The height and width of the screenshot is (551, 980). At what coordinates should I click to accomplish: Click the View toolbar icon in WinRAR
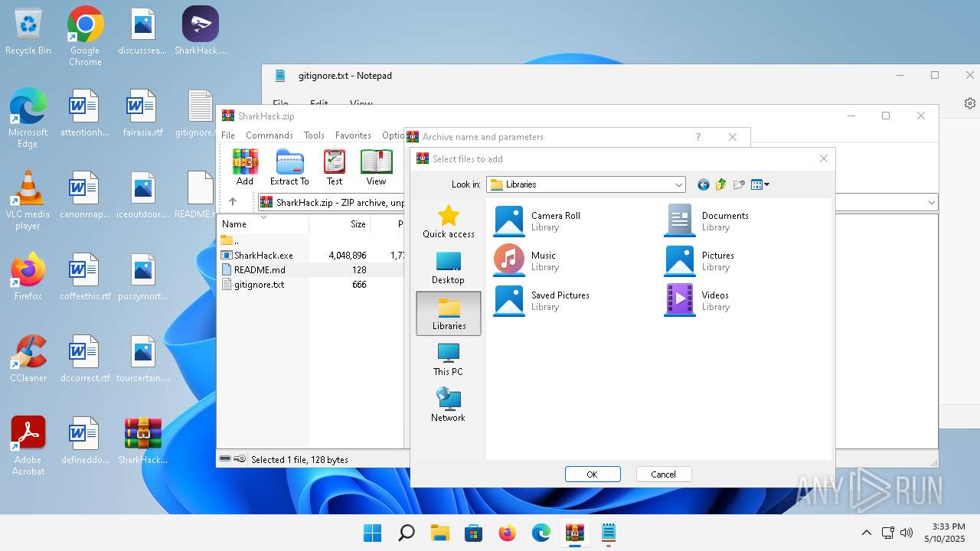pyautogui.click(x=376, y=168)
